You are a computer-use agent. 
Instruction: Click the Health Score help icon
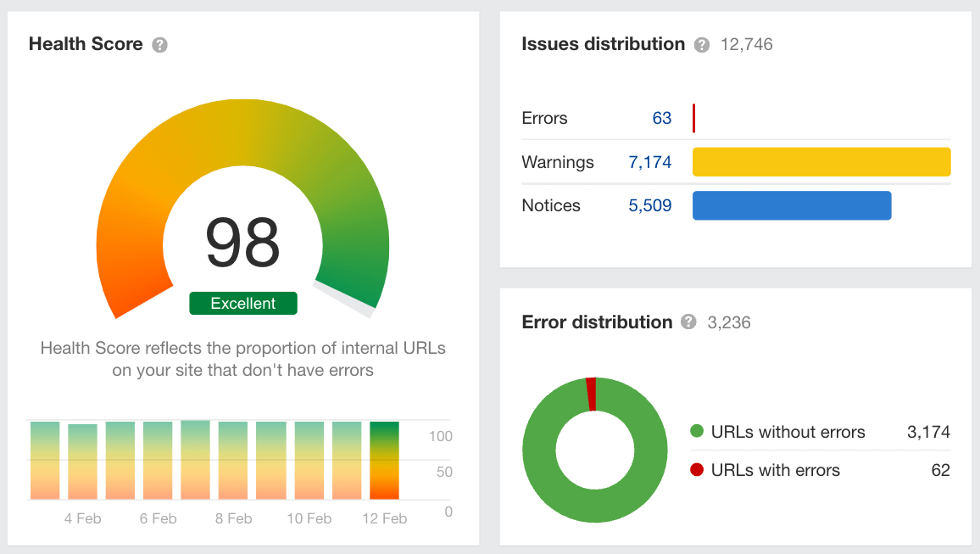point(160,44)
